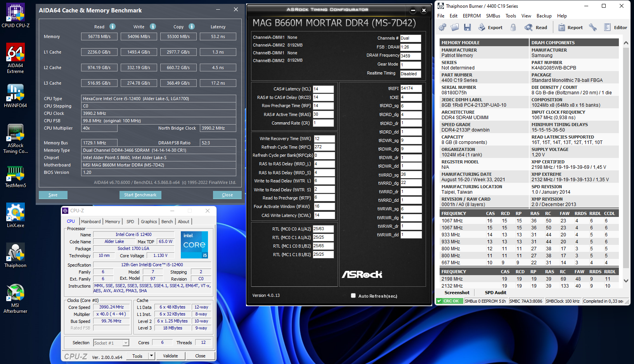
Task: Open the SMBus menu
Action: coord(493,16)
